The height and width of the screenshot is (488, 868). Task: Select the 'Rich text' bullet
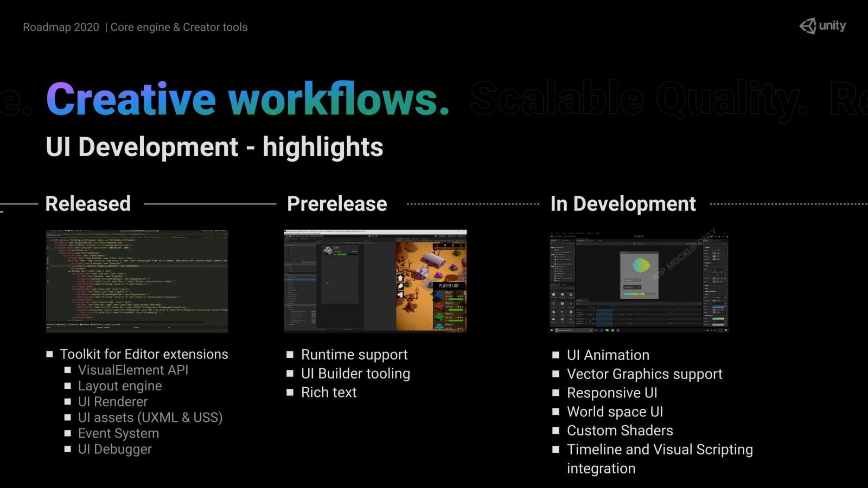point(329,393)
